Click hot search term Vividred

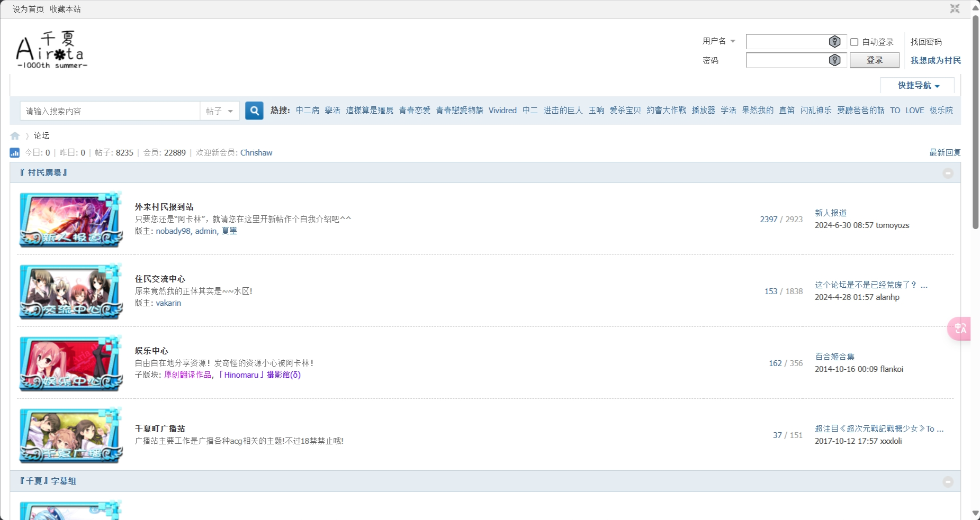coord(502,110)
